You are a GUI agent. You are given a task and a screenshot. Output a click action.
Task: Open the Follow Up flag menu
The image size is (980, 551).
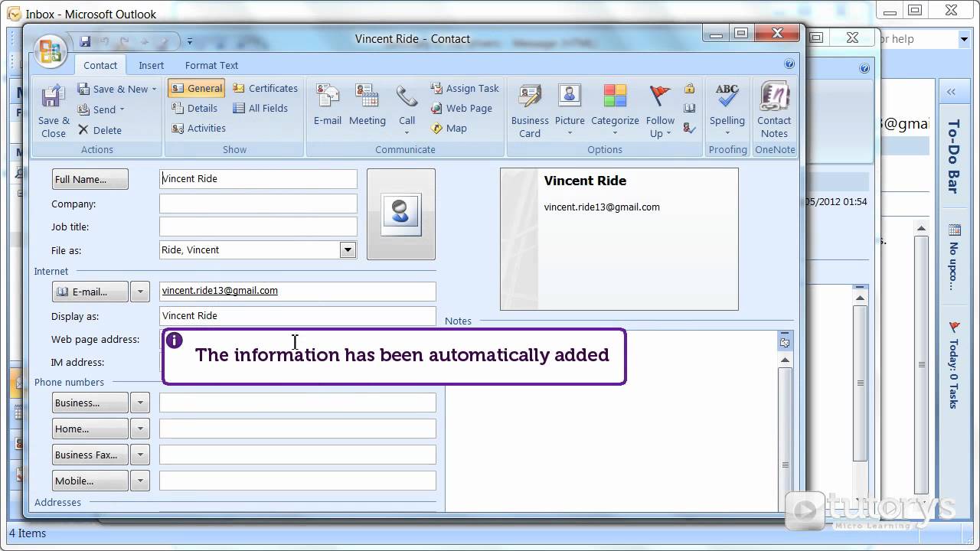click(660, 111)
